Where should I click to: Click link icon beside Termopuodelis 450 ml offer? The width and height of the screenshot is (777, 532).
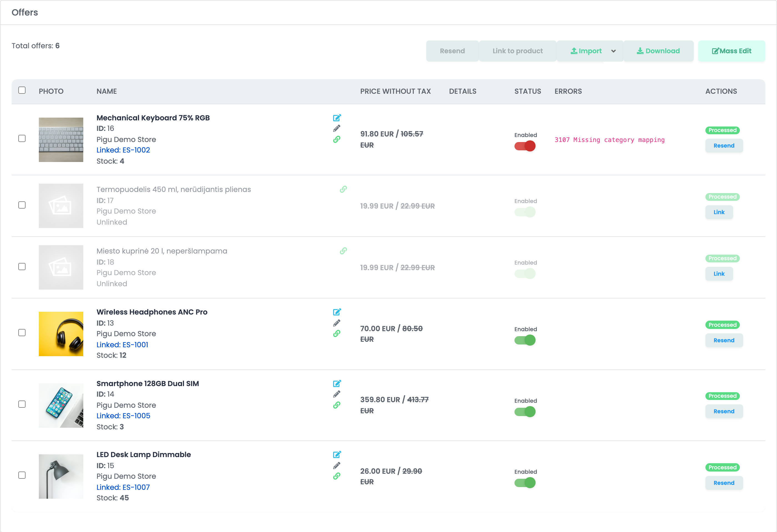click(343, 189)
